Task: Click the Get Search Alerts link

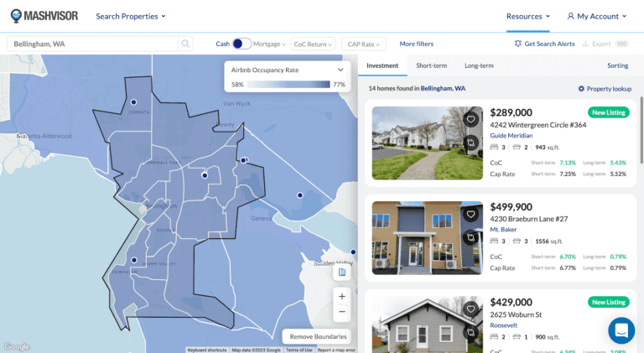Action: pos(544,44)
